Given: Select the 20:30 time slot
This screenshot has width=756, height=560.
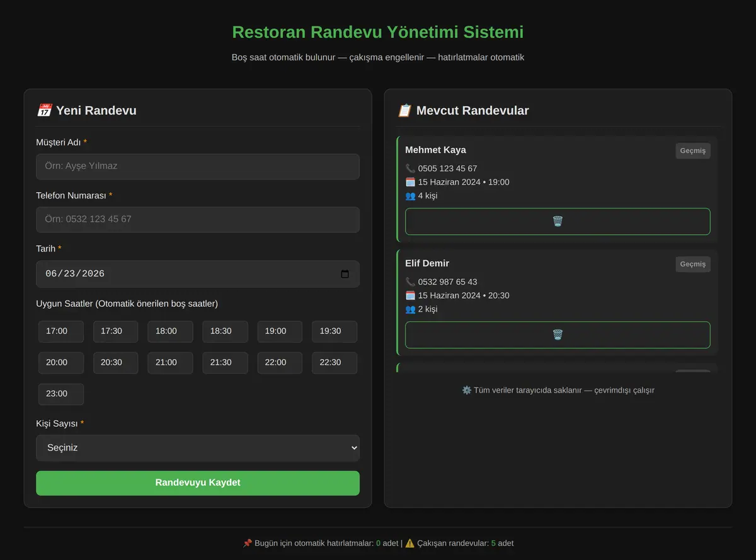Looking at the screenshot, I should click(116, 363).
